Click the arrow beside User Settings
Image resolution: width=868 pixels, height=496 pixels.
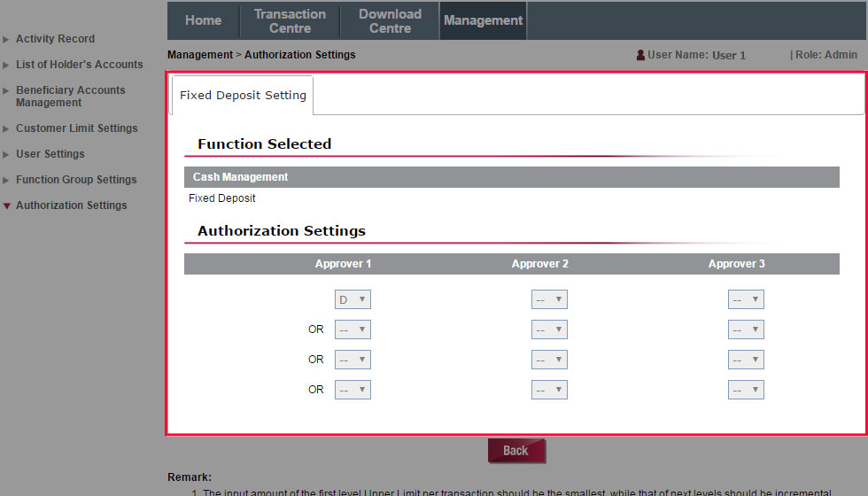(6, 154)
